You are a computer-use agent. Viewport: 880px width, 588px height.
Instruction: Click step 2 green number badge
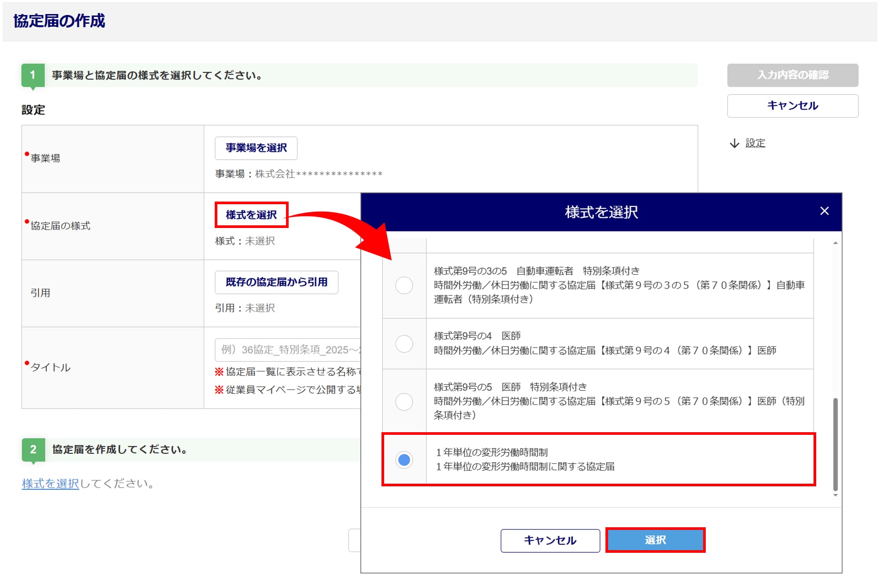click(x=33, y=449)
